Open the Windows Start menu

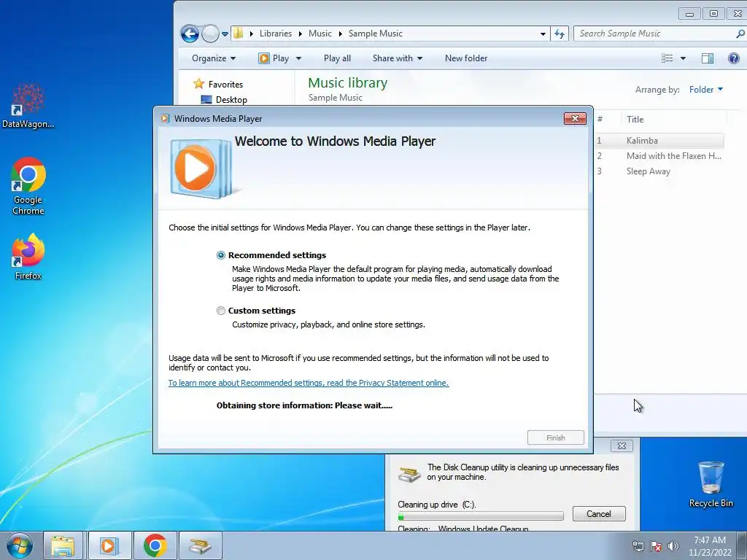[x=20, y=546]
